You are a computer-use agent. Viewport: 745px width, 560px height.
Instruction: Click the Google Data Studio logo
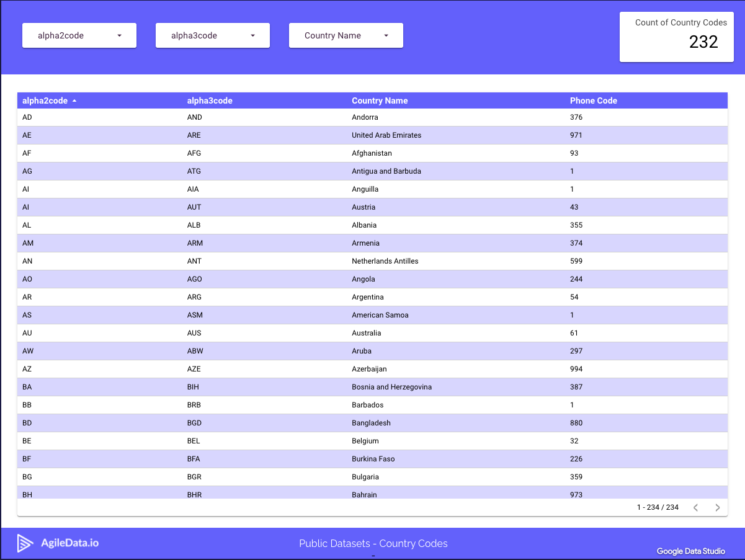[691, 551]
